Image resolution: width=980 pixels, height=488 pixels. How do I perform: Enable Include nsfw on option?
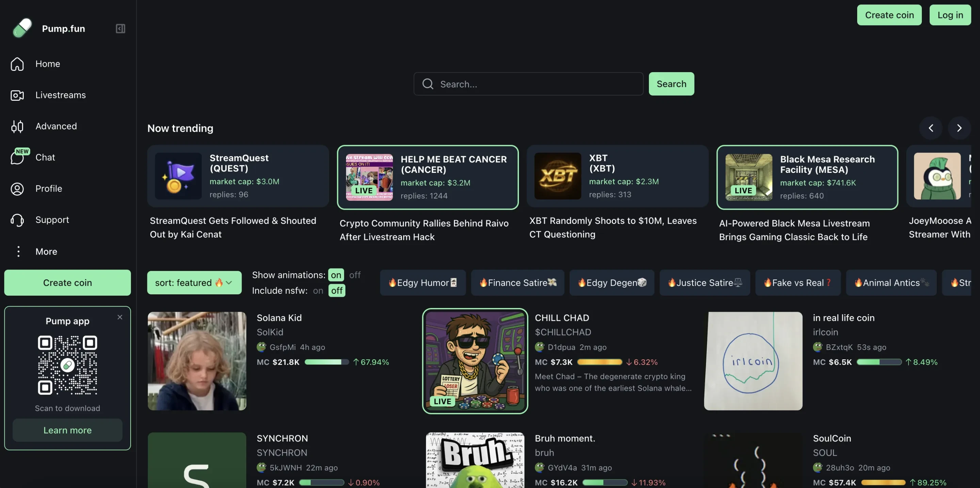[318, 291]
